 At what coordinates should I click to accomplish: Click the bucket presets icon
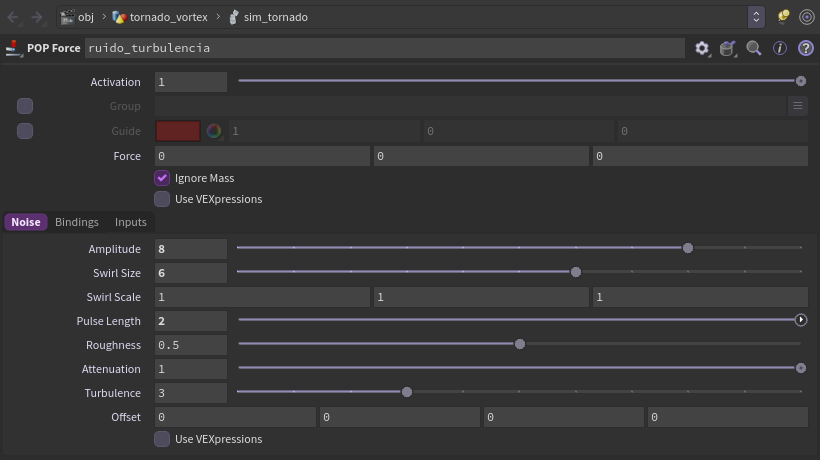tap(727, 48)
